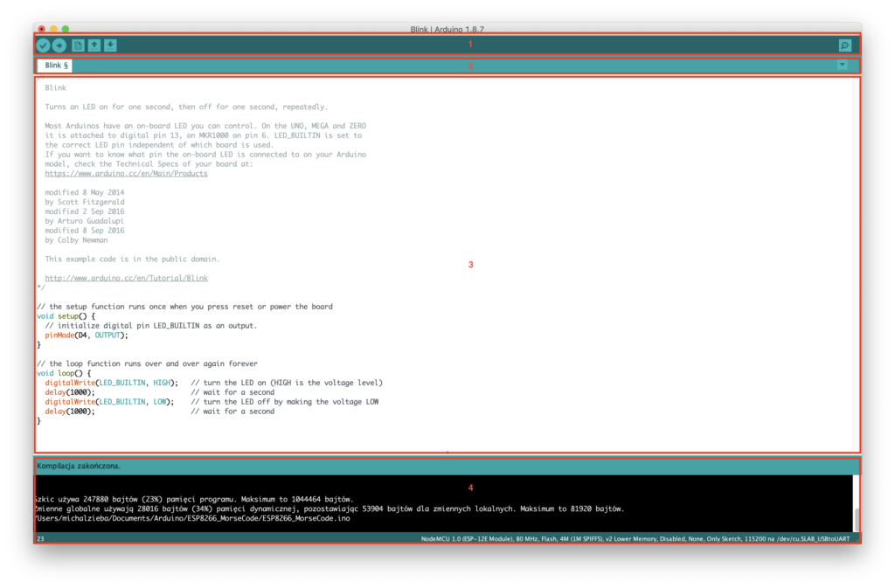
Task: Open the Tutorial/Blink link in the comment
Action: click(126, 277)
